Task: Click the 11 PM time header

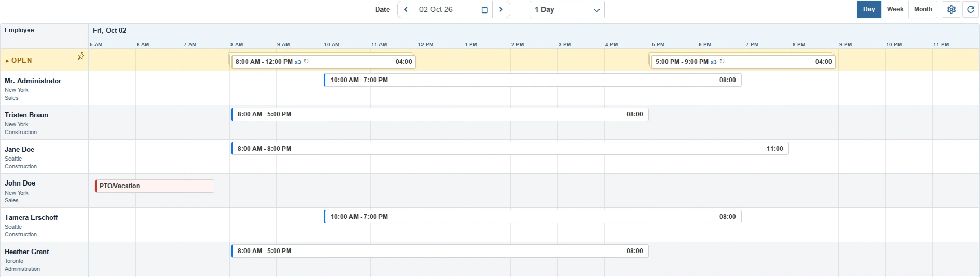Action: click(x=941, y=45)
